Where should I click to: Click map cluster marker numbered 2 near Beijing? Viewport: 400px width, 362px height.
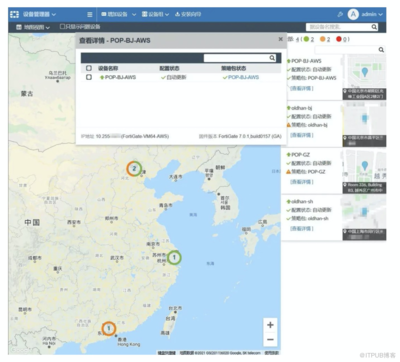coord(134,168)
